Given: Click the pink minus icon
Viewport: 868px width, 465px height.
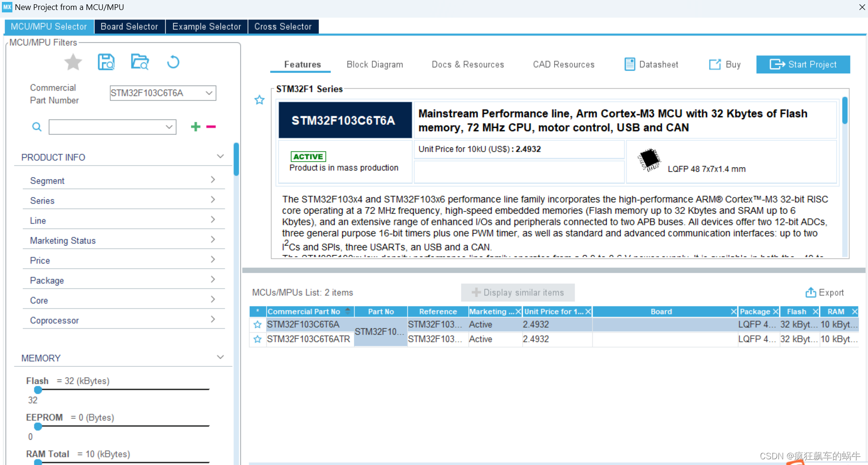Looking at the screenshot, I should click(x=211, y=126).
